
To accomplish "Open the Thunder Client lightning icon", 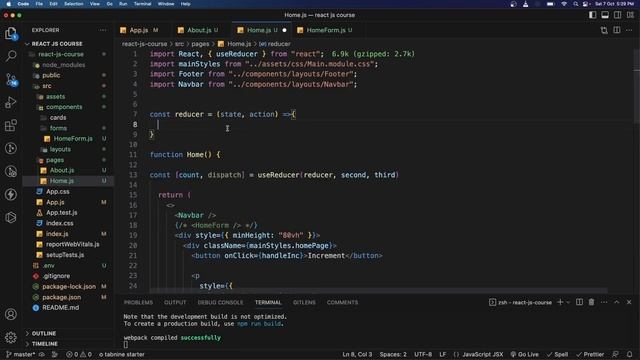I will pos(11,194).
